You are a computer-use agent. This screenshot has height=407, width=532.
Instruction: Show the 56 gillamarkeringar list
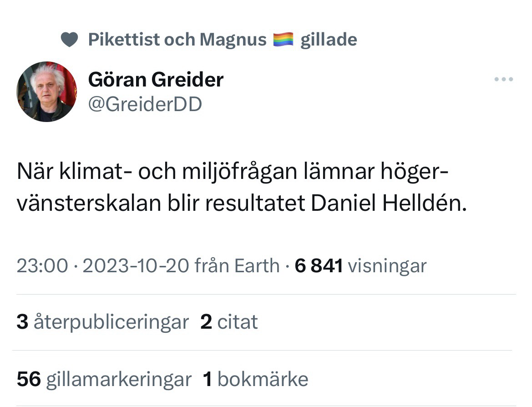pos(104,379)
